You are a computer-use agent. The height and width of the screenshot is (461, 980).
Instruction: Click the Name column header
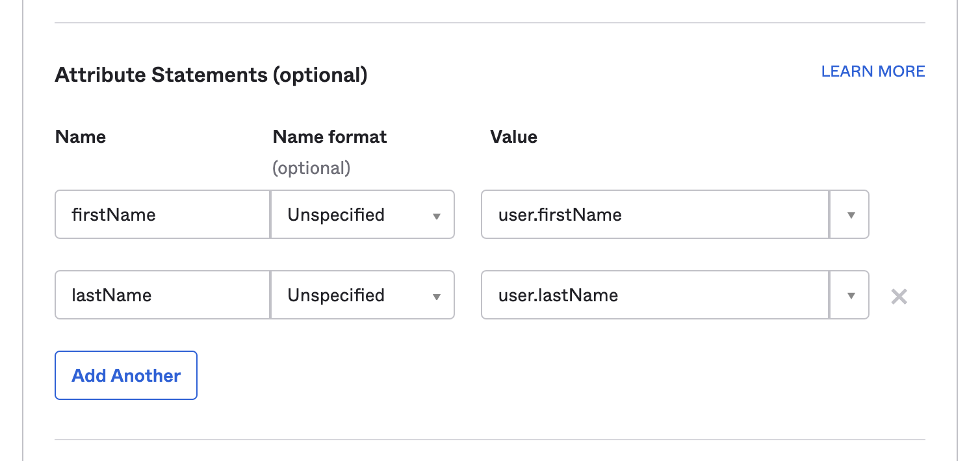81,137
